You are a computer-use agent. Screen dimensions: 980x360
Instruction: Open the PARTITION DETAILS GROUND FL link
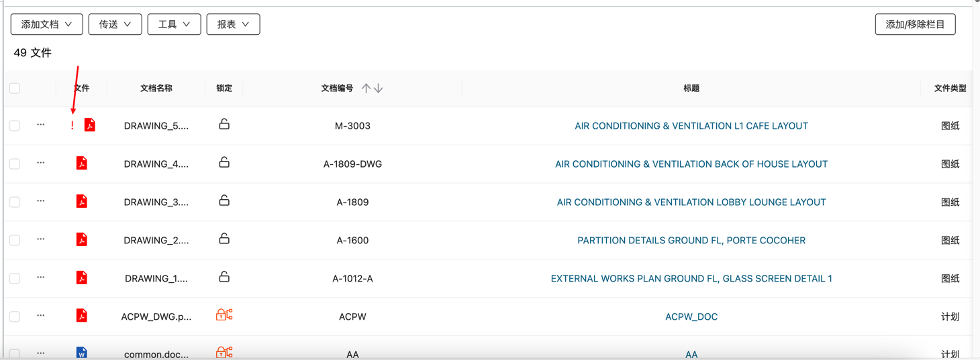coord(691,240)
